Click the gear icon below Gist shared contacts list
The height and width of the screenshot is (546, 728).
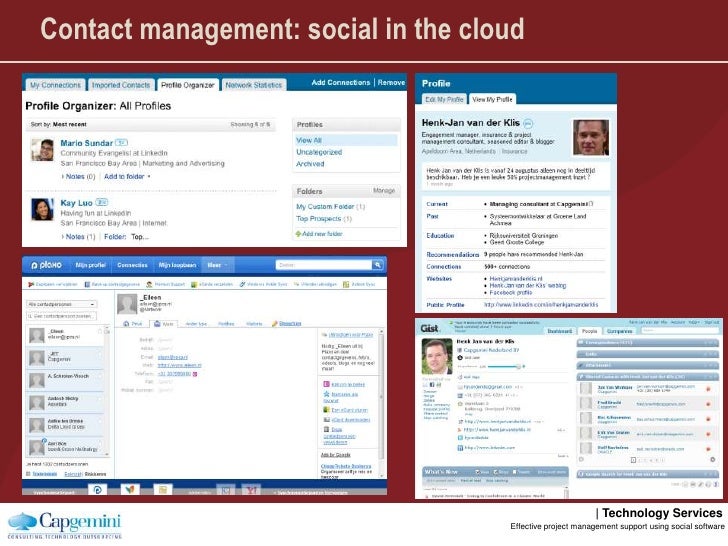[713, 460]
